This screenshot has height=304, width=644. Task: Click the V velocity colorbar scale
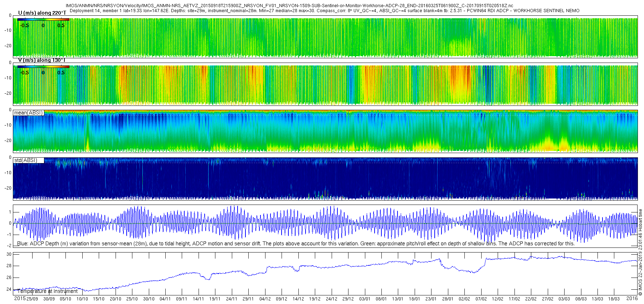[43, 67]
